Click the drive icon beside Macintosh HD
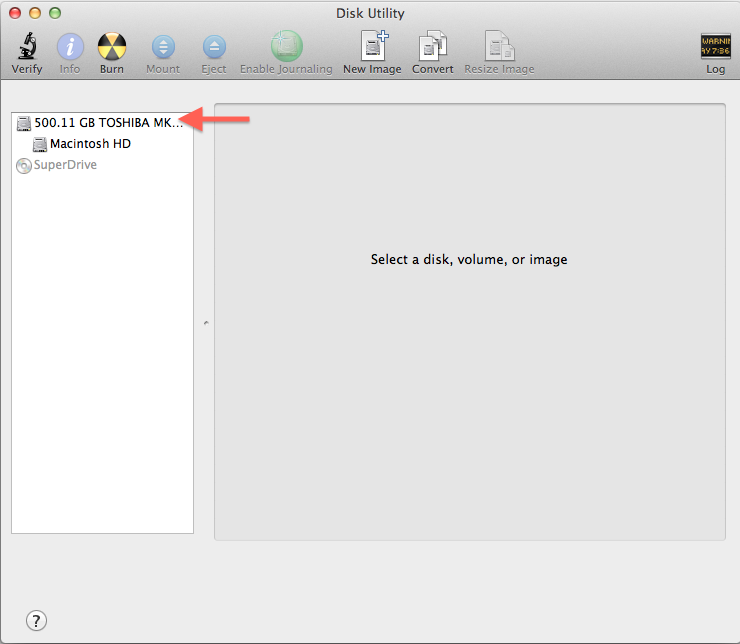 (x=40, y=144)
